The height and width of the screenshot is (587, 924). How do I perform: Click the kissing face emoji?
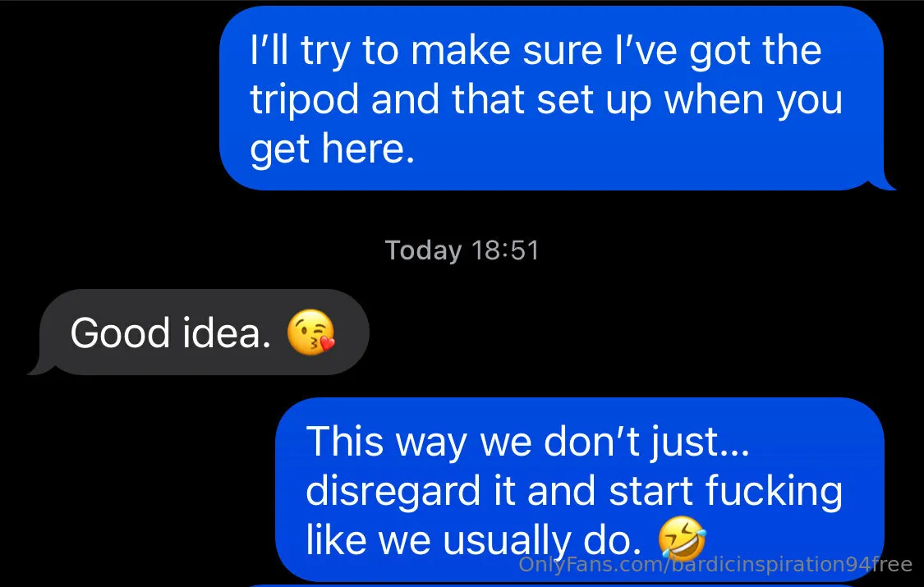coord(312,333)
